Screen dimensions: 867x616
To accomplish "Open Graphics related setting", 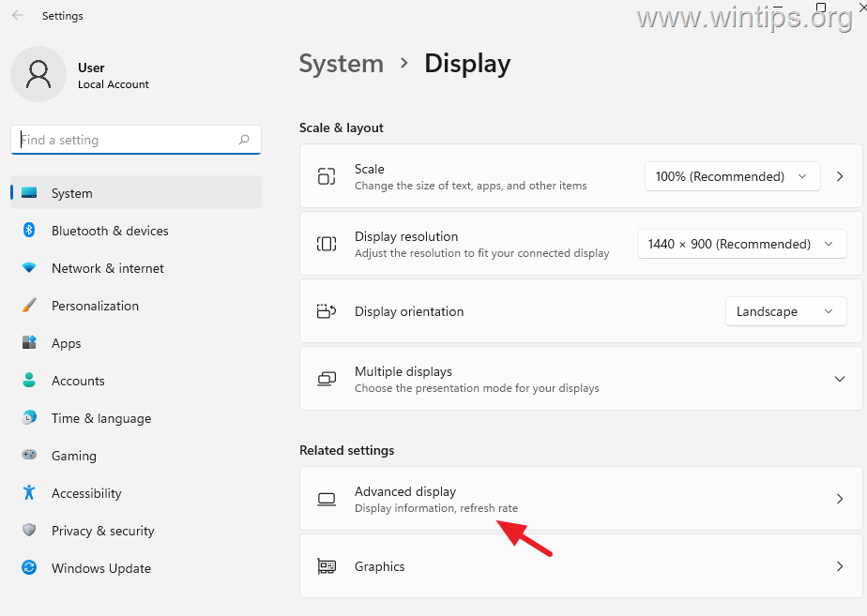I will pos(581,566).
